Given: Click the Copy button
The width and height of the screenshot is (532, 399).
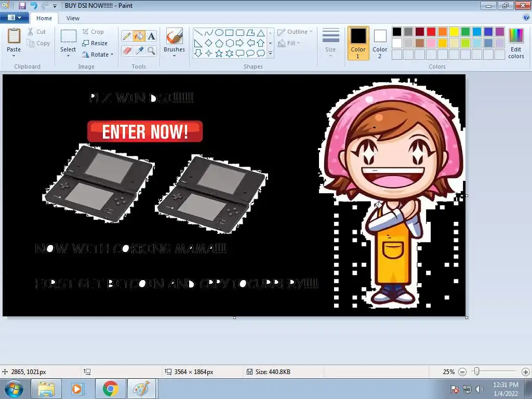Looking at the screenshot, I should pyautogui.click(x=38, y=44).
